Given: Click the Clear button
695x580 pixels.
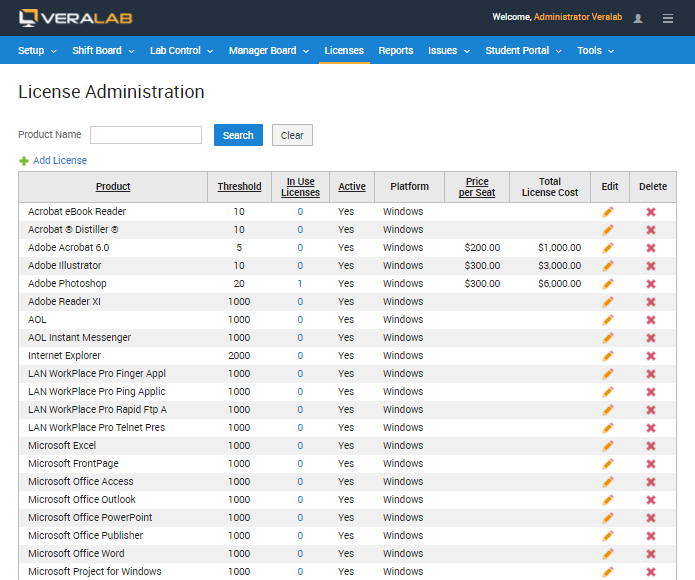Looking at the screenshot, I should coord(292,135).
